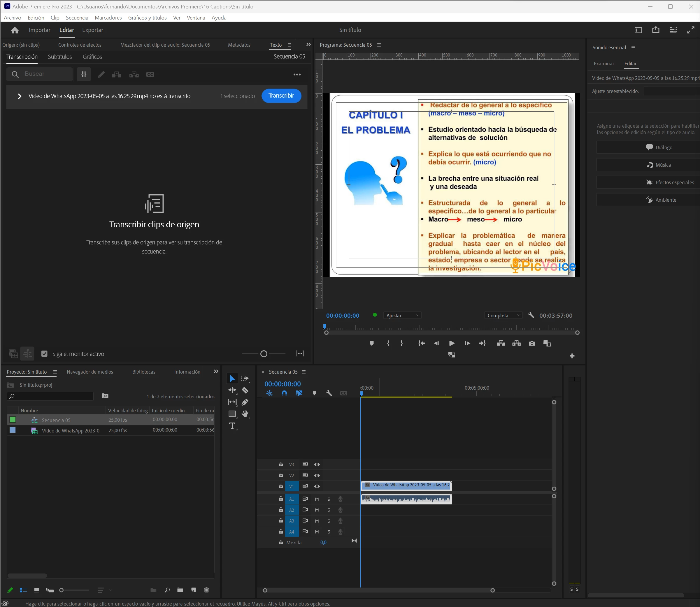Open the Completa playback resolution dropdown
Image resolution: width=700 pixels, height=607 pixels.
[503, 315]
